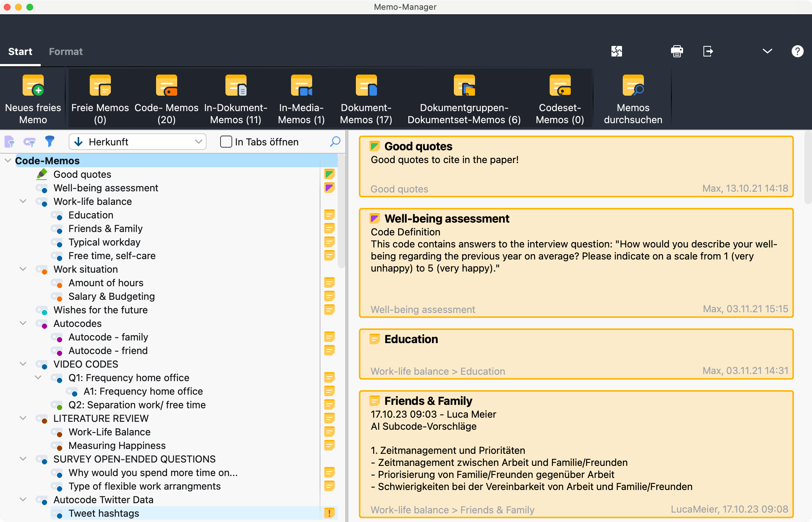
Task: Open Memos durchsuchen search tool
Action: tap(633, 99)
